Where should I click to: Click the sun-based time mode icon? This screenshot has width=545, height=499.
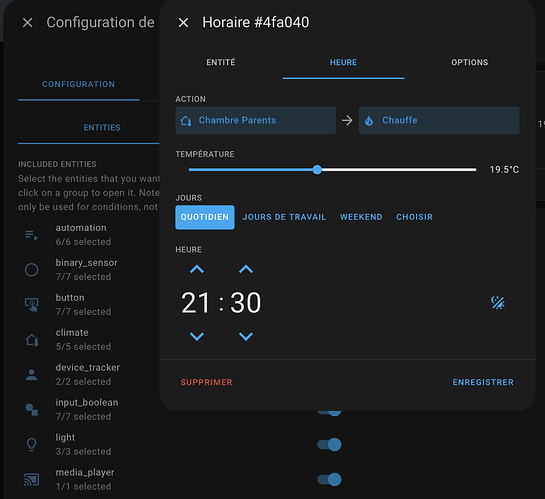point(498,302)
